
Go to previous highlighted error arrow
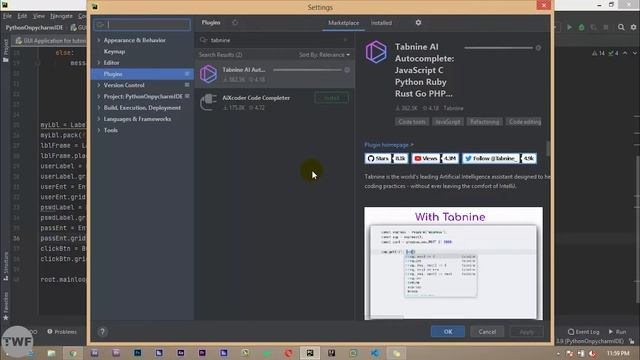coord(625,53)
